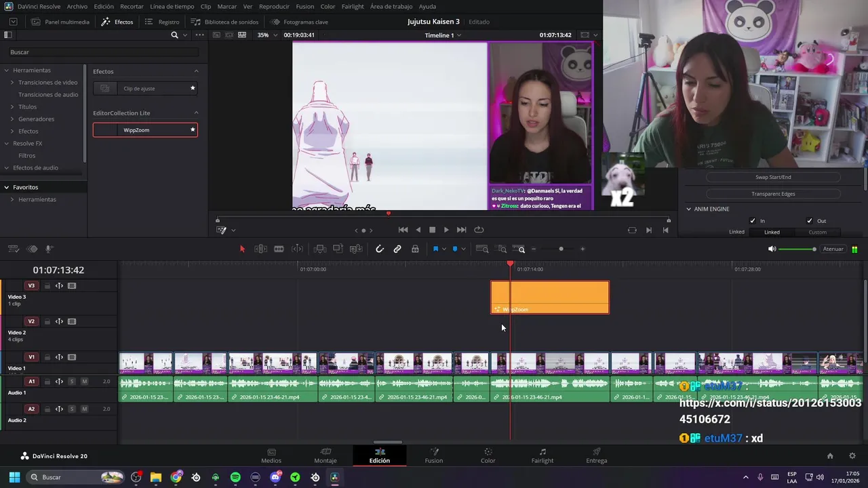Image resolution: width=868 pixels, height=488 pixels.
Task: Show the Fotogramas clave panel
Action: pyautogui.click(x=300, y=22)
